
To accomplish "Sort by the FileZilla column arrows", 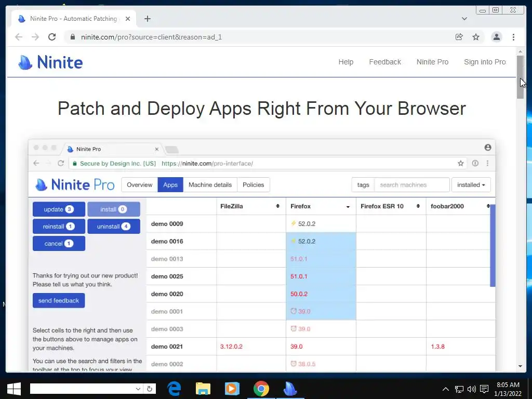I will (x=277, y=206).
